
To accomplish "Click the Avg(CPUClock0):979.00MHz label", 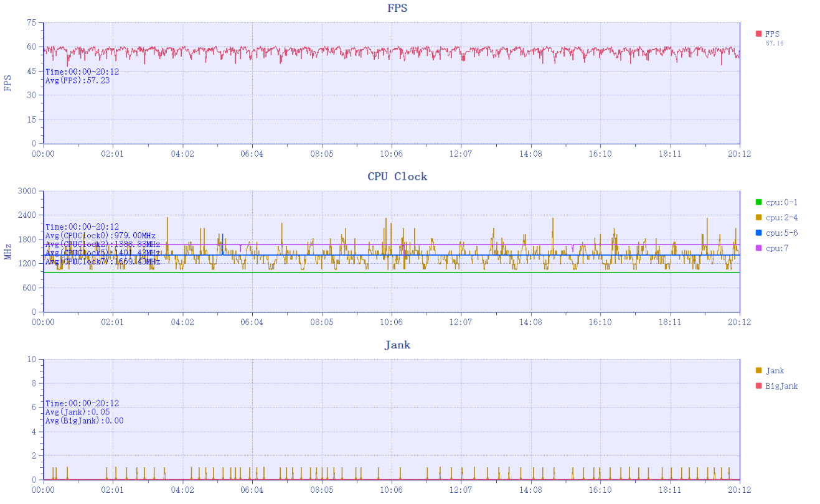I will pyautogui.click(x=100, y=236).
